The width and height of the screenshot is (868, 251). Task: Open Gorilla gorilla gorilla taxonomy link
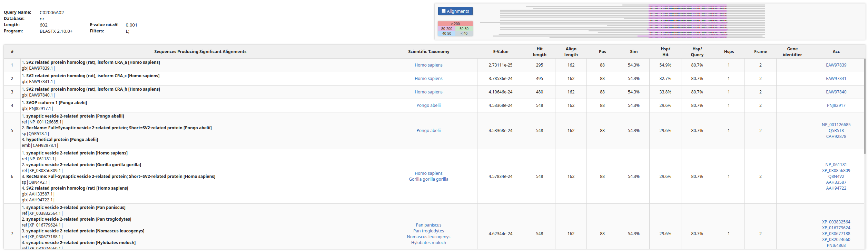[x=428, y=179]
